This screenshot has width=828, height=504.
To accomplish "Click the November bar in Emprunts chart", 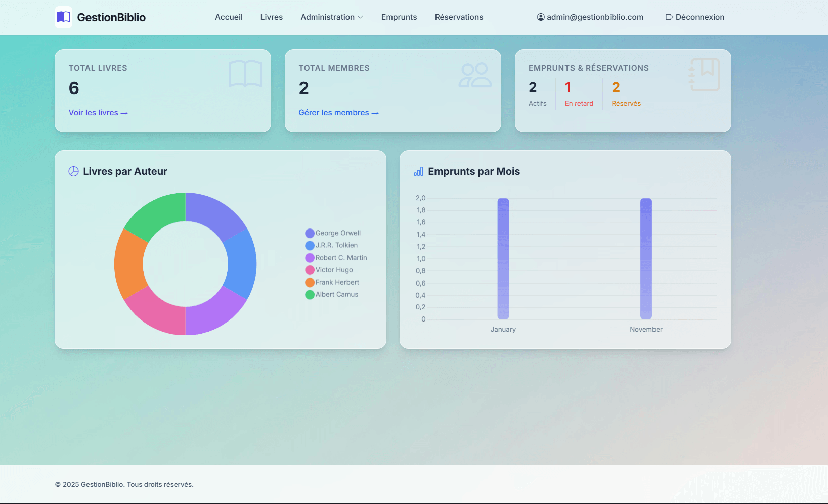I will click(646, 259).
